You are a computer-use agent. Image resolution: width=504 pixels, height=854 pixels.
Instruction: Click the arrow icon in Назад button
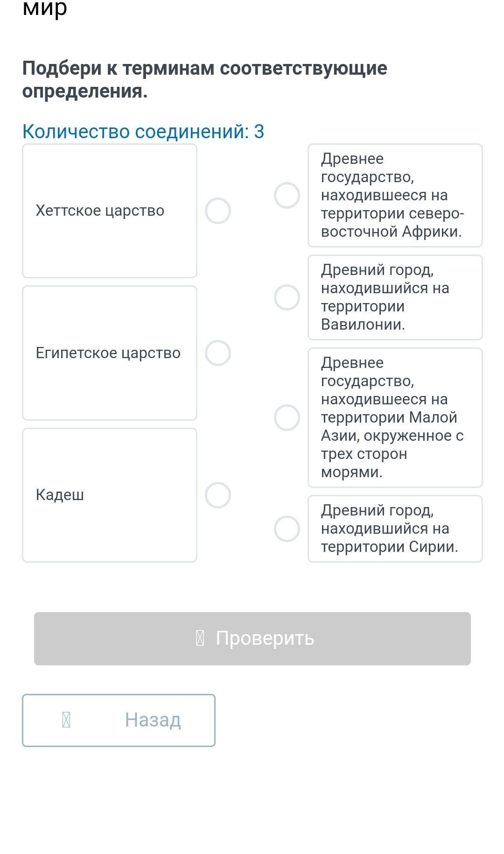tap(66, 720)
